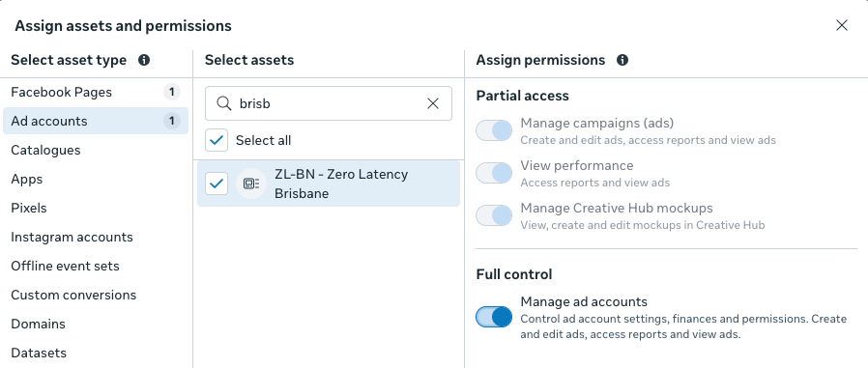The width and height of the screenshot is (868, 368).
Task: Open Custom conversions asset type
Action: pyautogui.click(x=96, y=295)
